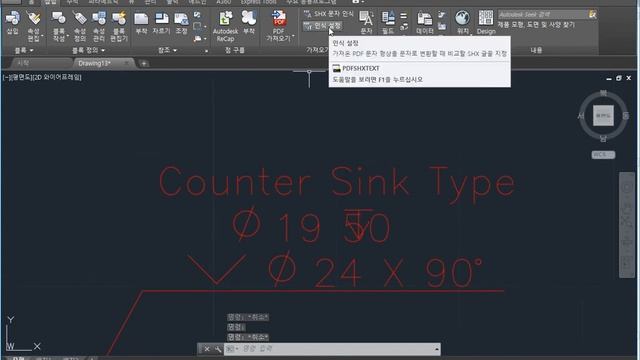The width and height of the screenshot is (640, 360).
Task: Click the Autodesk Seek search magnifier icon
Action: click(592, 14)
